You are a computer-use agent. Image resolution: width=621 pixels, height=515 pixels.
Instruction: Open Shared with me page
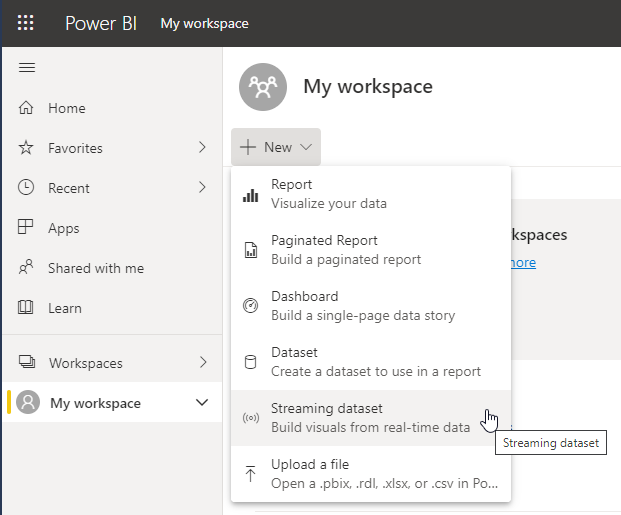112,268
